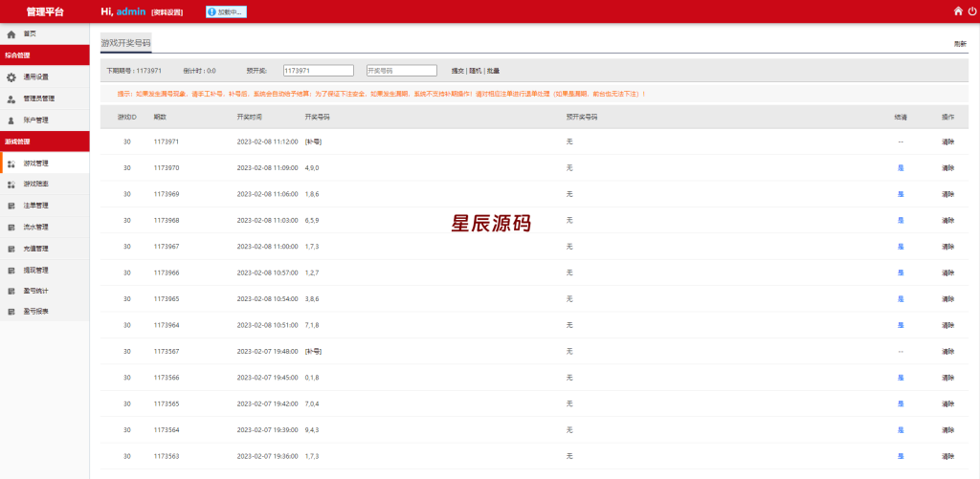The width and height of the screenshot is (980, 479).
Task: Click the blue 是 link in row 1173968
Action: (901, 221)
